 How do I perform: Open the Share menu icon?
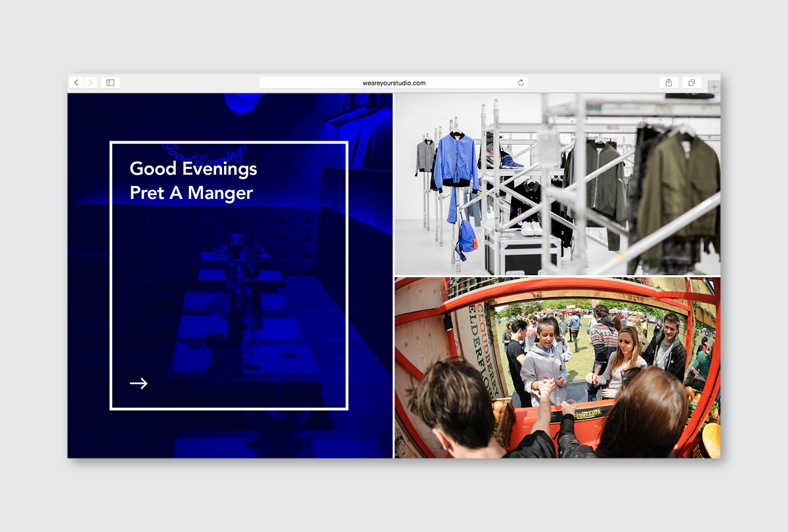tap(668, 83)
